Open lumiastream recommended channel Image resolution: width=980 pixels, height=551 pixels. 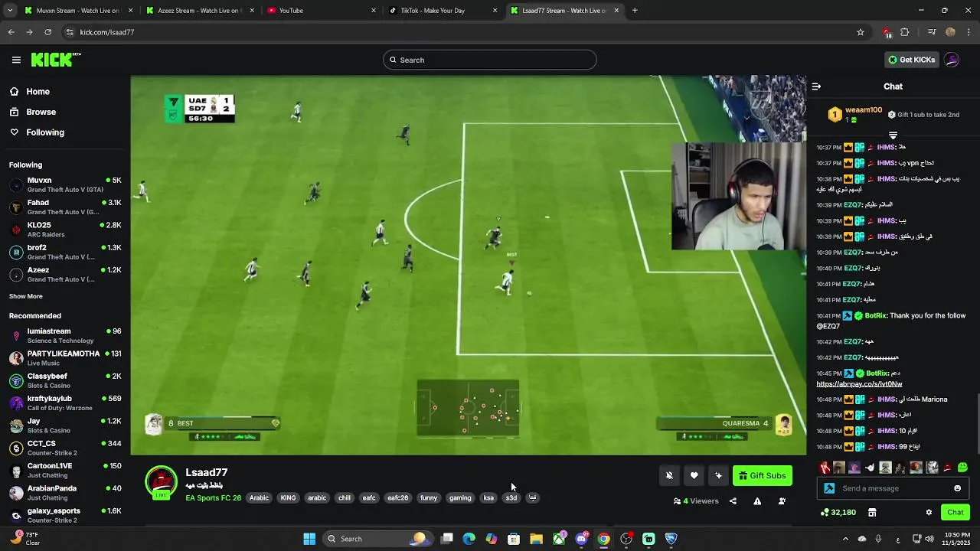65,335
